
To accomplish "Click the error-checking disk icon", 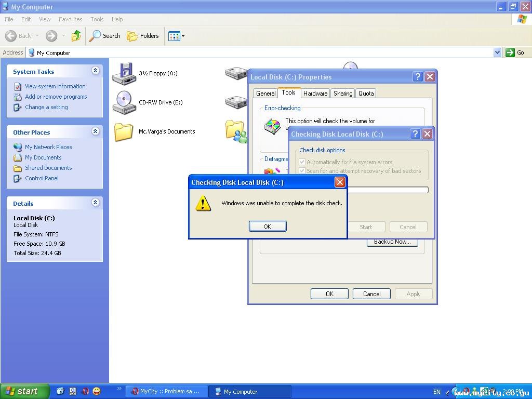I will [x=272, y=126].
